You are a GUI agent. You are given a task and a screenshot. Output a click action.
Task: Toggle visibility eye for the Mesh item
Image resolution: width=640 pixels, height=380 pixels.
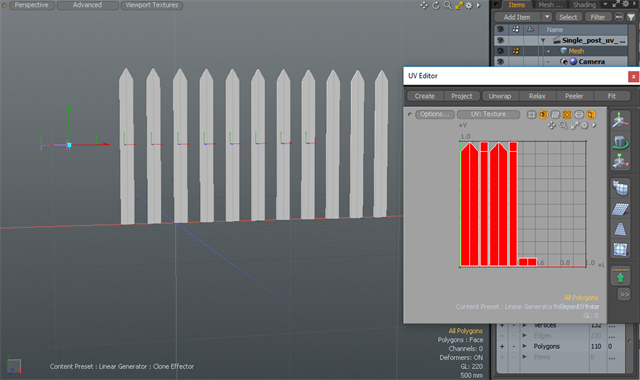500,51
